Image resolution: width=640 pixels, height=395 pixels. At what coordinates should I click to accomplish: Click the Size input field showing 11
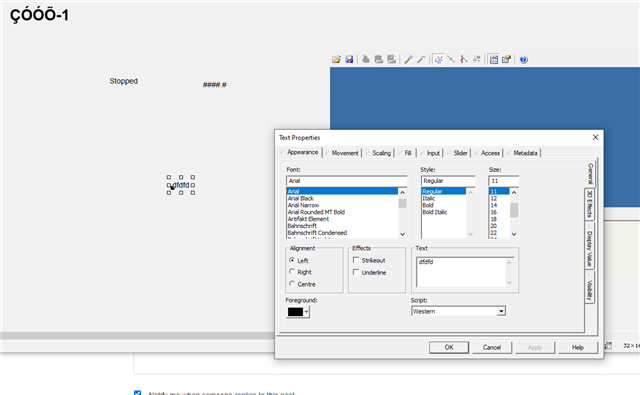point(503,181)
